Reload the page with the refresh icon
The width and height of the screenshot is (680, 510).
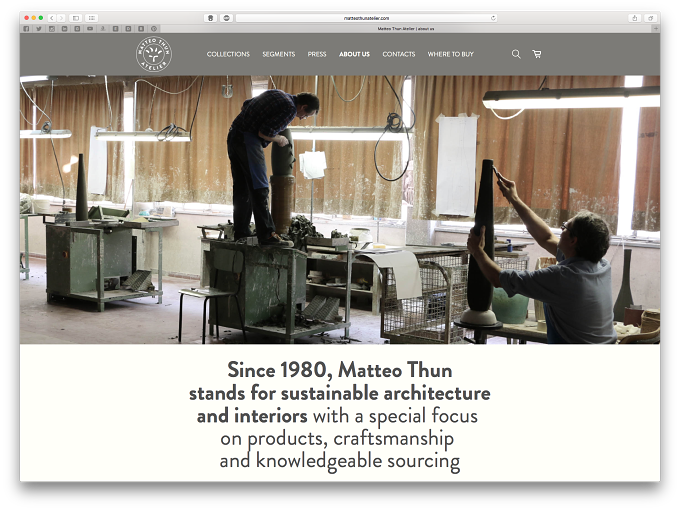(x=493, y=18)
